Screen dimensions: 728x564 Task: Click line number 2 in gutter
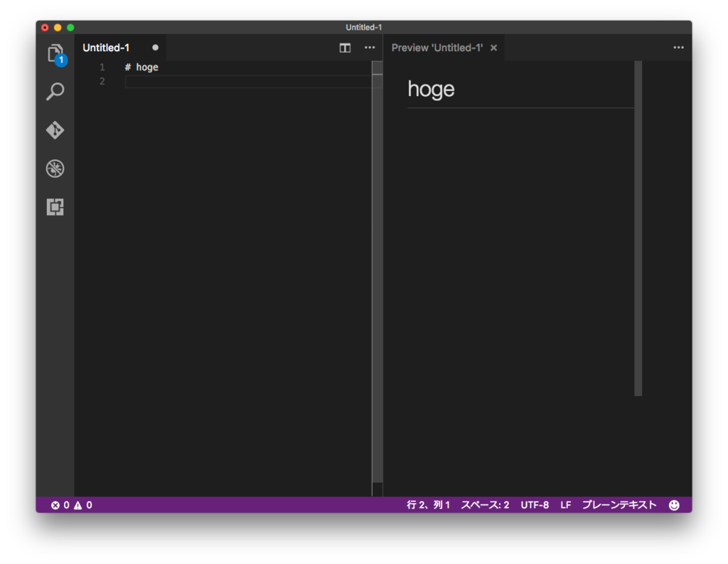(102, 81)
